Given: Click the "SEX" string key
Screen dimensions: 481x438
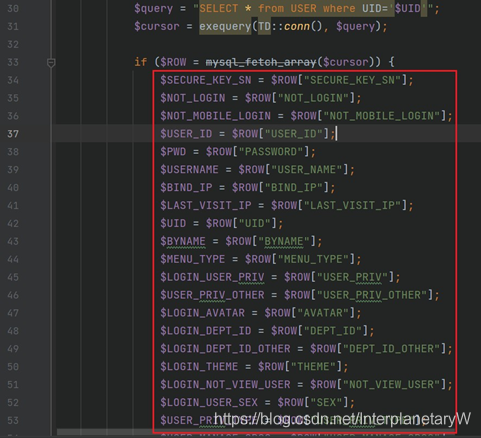Looking at the screenshot, I should [326, 403].
